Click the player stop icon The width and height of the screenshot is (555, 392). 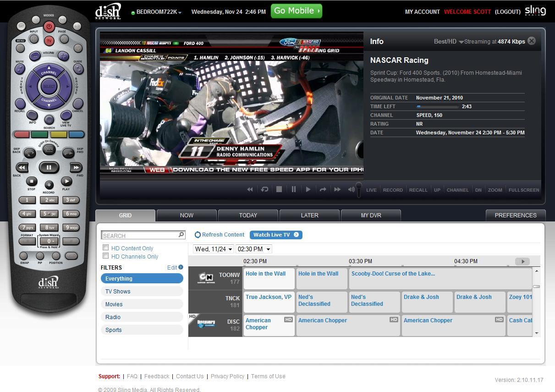(279, 189)
